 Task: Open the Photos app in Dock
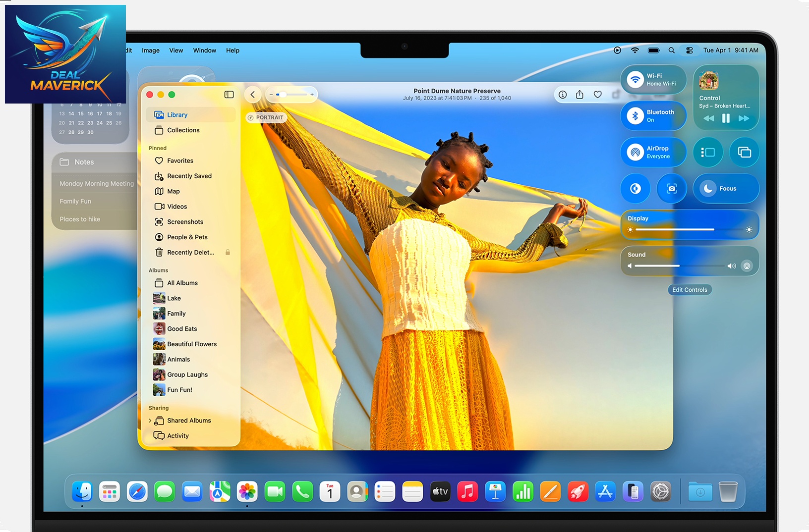[247, 492]
